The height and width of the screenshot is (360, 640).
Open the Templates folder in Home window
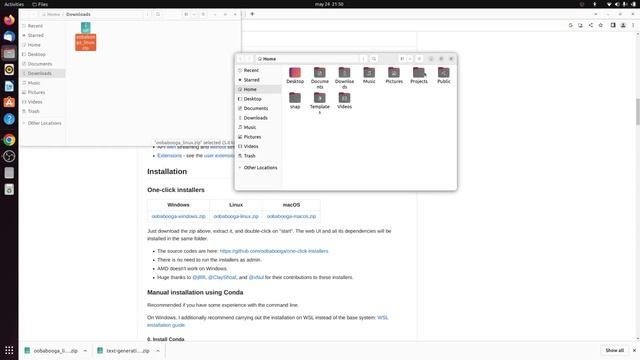point(320,103)
